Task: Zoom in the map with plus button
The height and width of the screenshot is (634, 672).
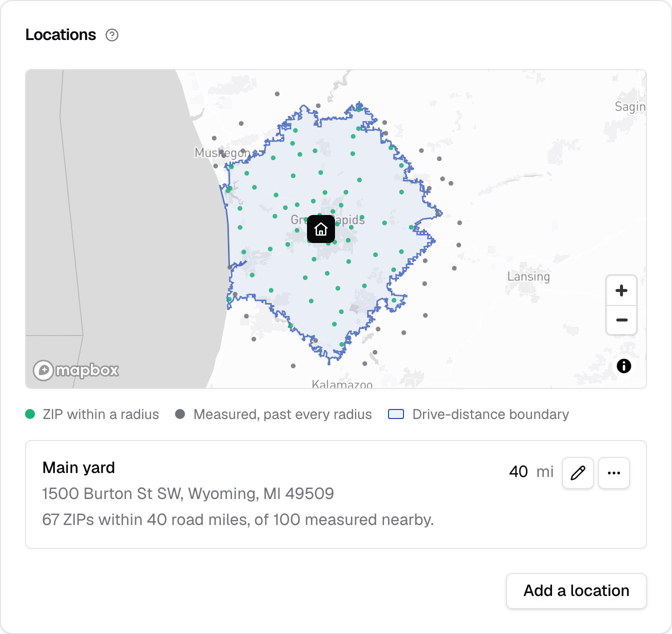Action: [621, 290]
